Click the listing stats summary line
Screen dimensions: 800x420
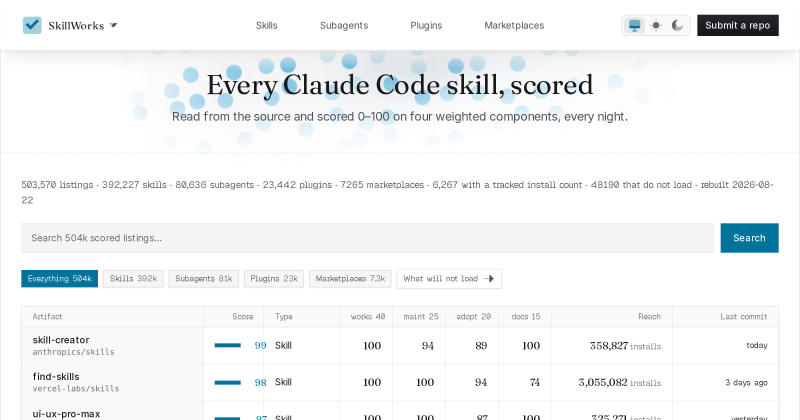(397, 192)
